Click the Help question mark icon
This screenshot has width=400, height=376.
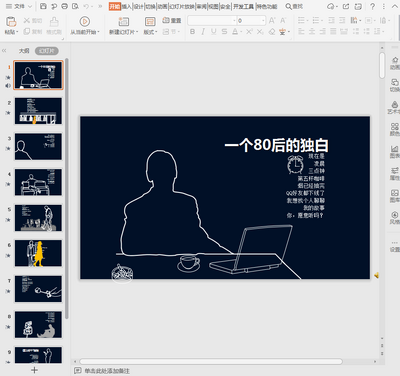click(x=372, y=6)
